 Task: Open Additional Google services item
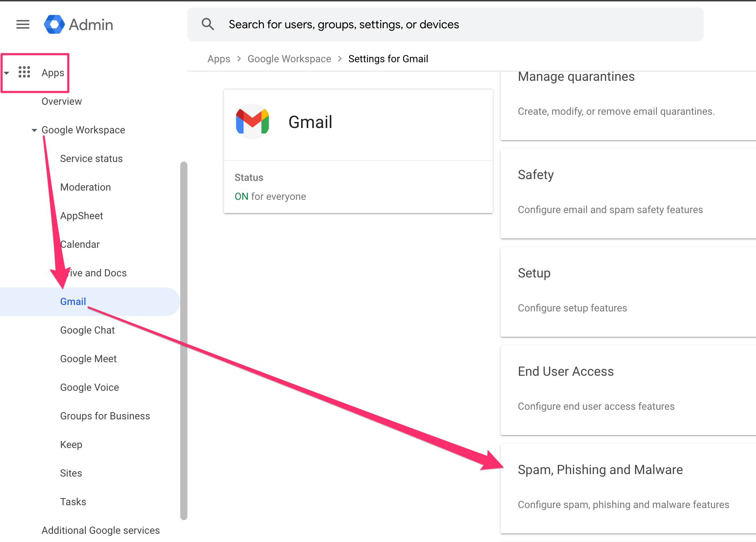[100, 530]
